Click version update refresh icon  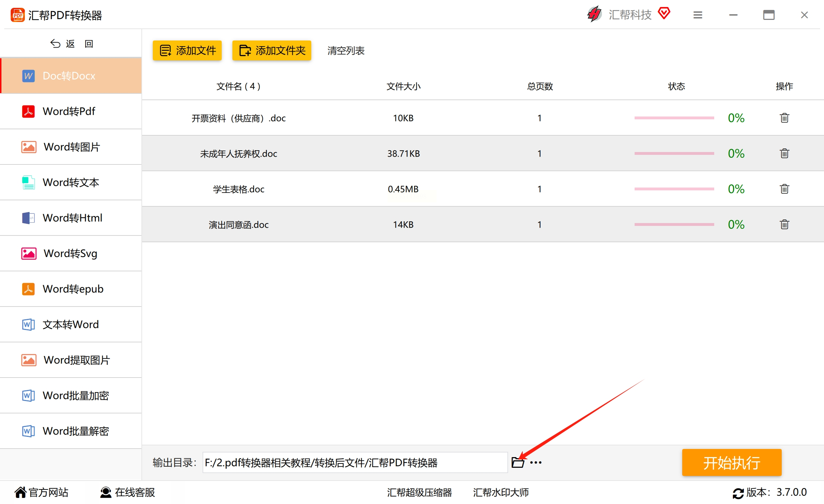tap(738, 493)
